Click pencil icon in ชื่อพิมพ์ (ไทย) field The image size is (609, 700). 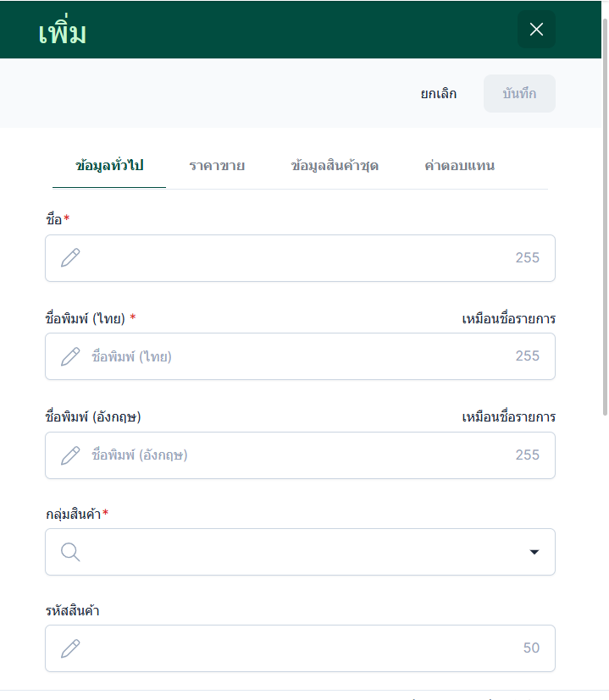70,356
